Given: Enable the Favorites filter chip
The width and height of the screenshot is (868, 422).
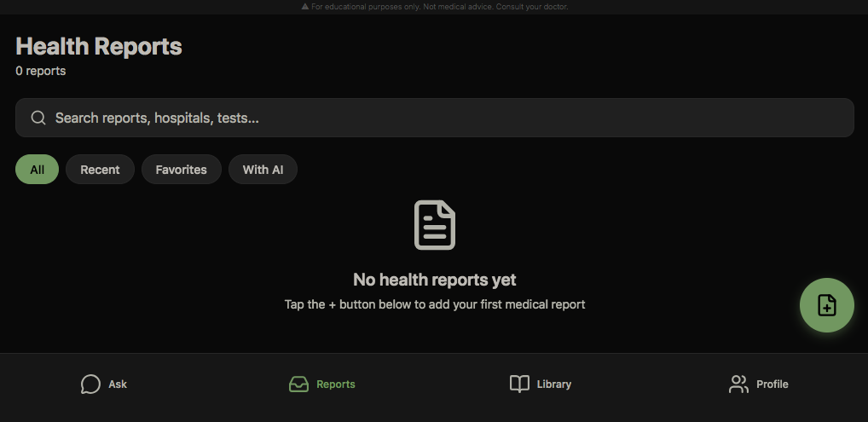Looking at the screenshot, I should (181, 170).
